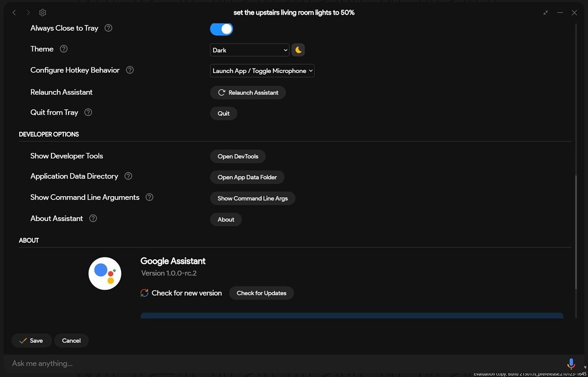
Task: Click the refresh icon beside Check for new version
Action: (x=144, y=293)
